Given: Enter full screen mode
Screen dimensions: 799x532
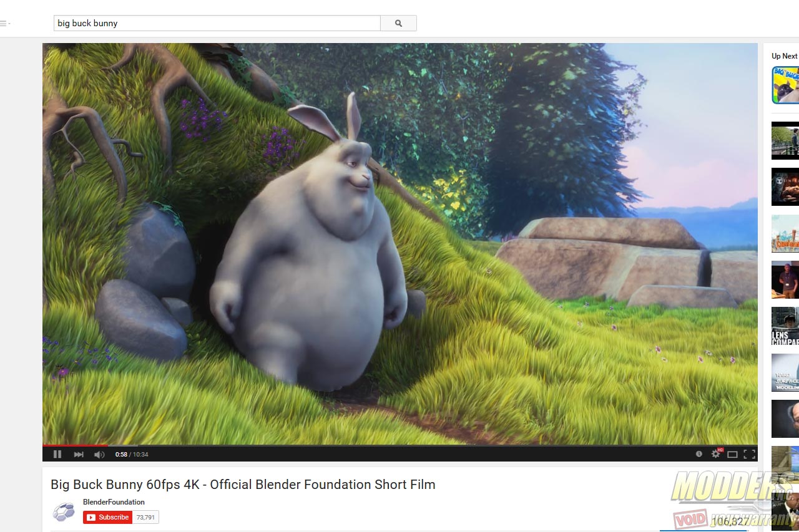Looking at the screenshot, I should point(750,454).
